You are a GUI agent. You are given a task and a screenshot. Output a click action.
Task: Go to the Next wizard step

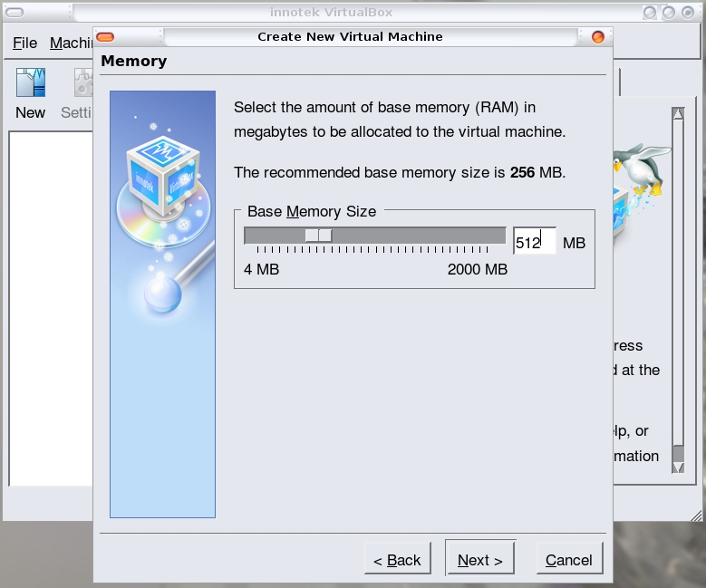point(480,560)
